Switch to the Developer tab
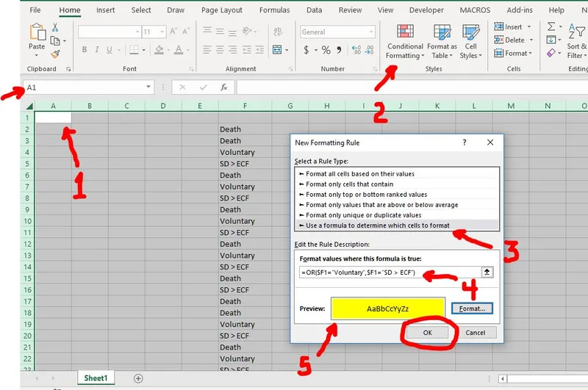This screenshot has height=390, width=588. (426, 10)
